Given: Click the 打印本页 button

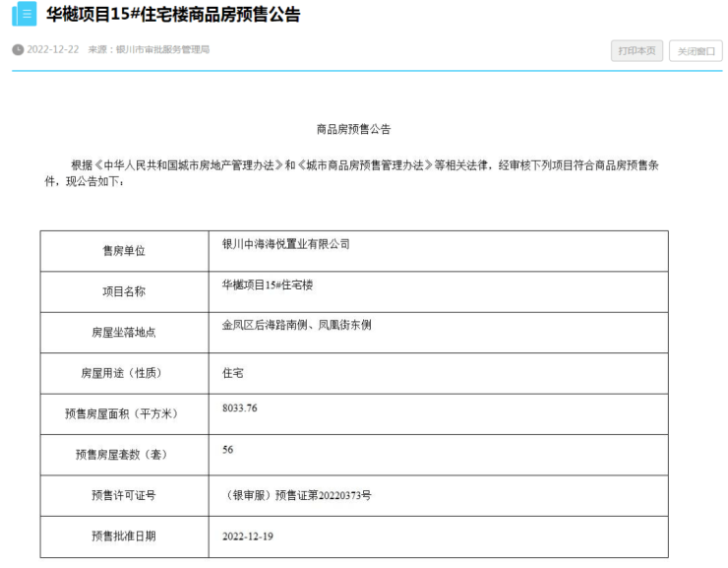Looking at the screenshot, I should click(637, 50).
